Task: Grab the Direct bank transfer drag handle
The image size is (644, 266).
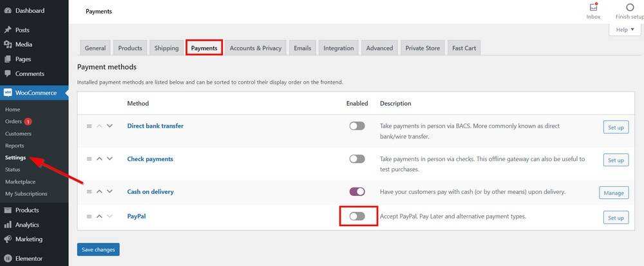Action: pyautogui.click(x=89, y=126)
